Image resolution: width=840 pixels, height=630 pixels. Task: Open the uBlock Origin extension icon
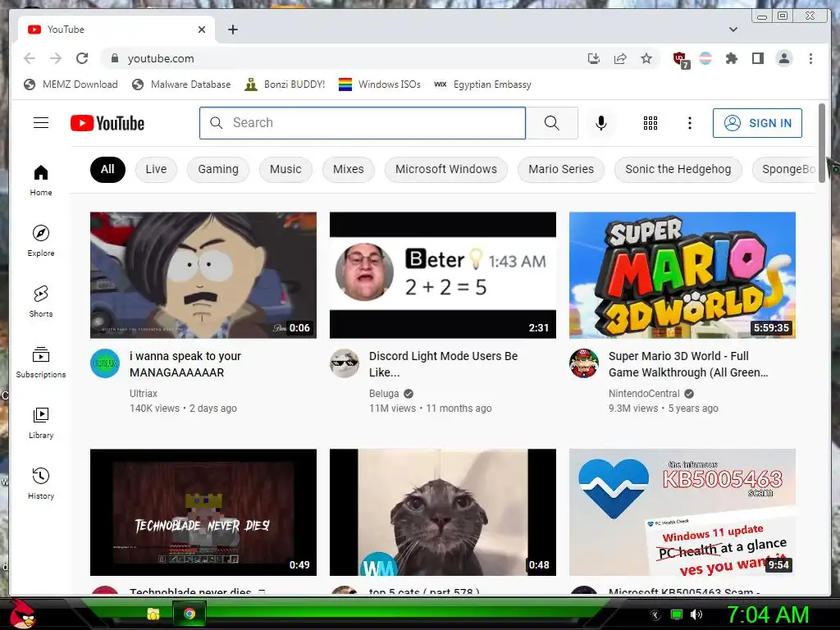[x=680, y=59]
